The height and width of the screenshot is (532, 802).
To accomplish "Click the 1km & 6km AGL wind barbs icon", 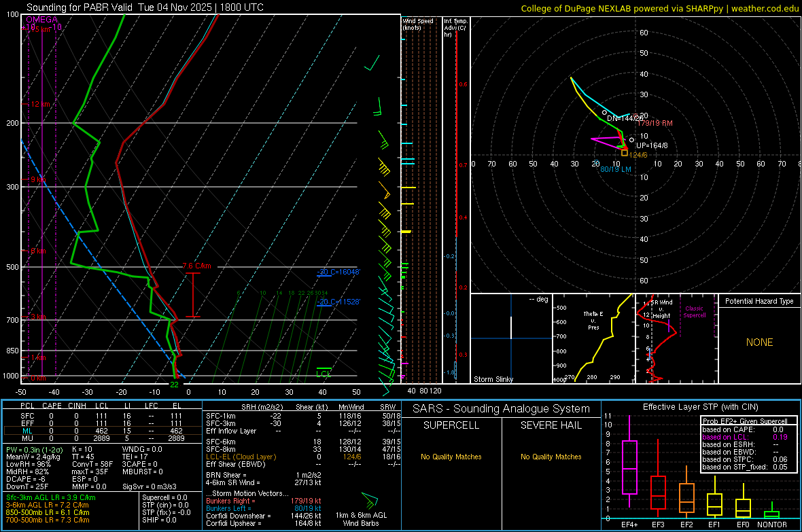I will (369, 500).
